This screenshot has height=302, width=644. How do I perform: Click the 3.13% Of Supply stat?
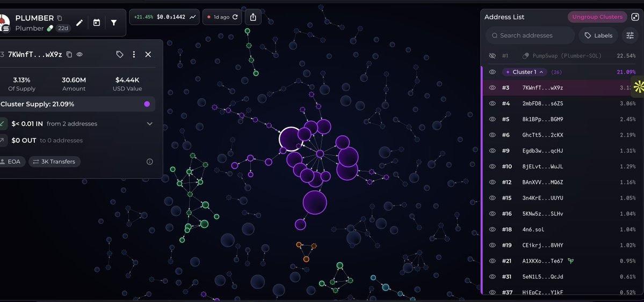coord(22,84)
